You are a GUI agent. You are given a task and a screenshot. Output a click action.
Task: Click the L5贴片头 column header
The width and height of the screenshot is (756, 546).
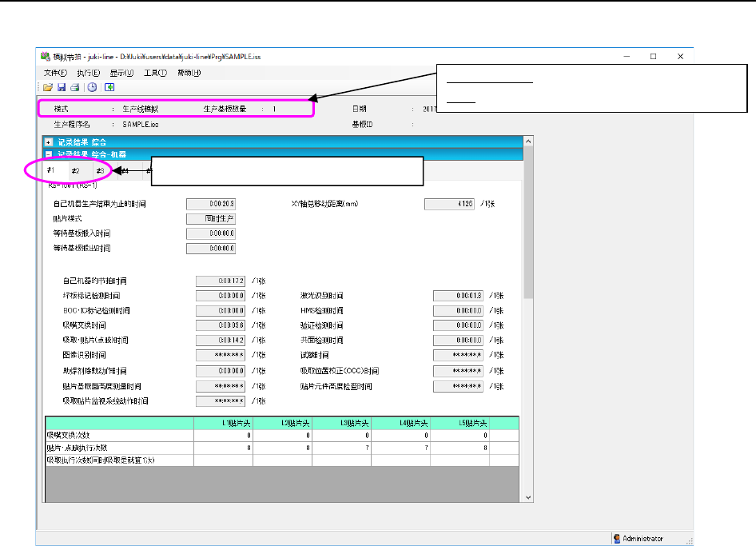pyautogui.click(x=460, y=424)
